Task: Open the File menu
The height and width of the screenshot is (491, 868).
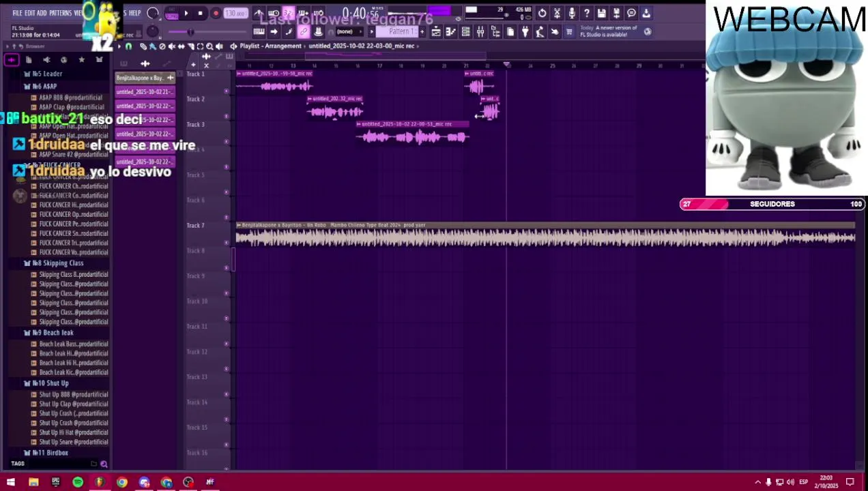Action: [x=18, y=13]
